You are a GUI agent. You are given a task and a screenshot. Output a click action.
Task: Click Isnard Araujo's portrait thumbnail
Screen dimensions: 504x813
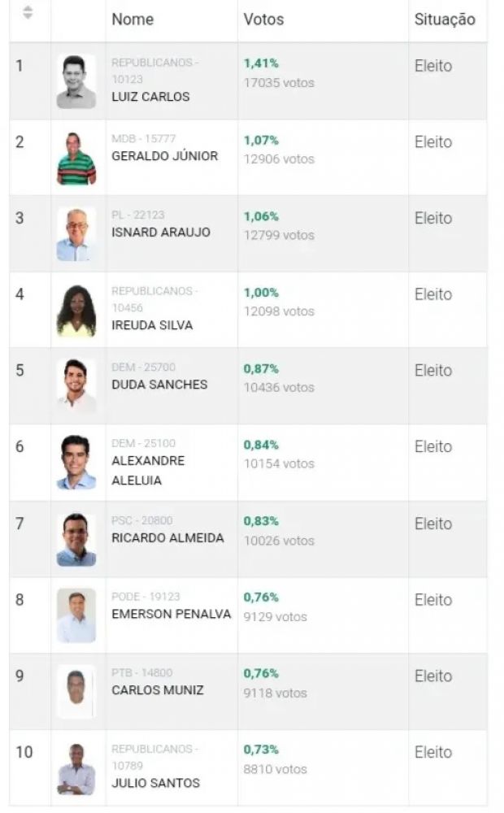pyautogui.click(x=76, y=234)
